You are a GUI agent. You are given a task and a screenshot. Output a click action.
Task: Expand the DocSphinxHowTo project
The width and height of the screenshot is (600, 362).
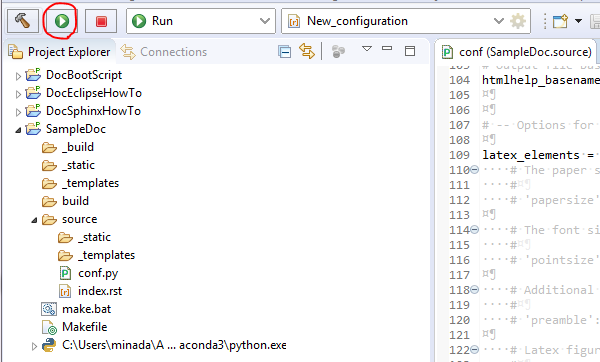[18, 112]
